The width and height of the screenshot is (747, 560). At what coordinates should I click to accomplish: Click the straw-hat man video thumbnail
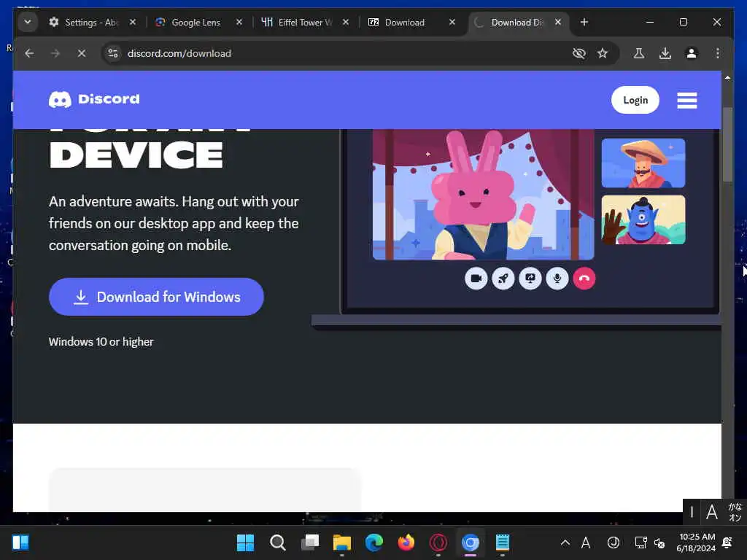click(x=643, y=163)
